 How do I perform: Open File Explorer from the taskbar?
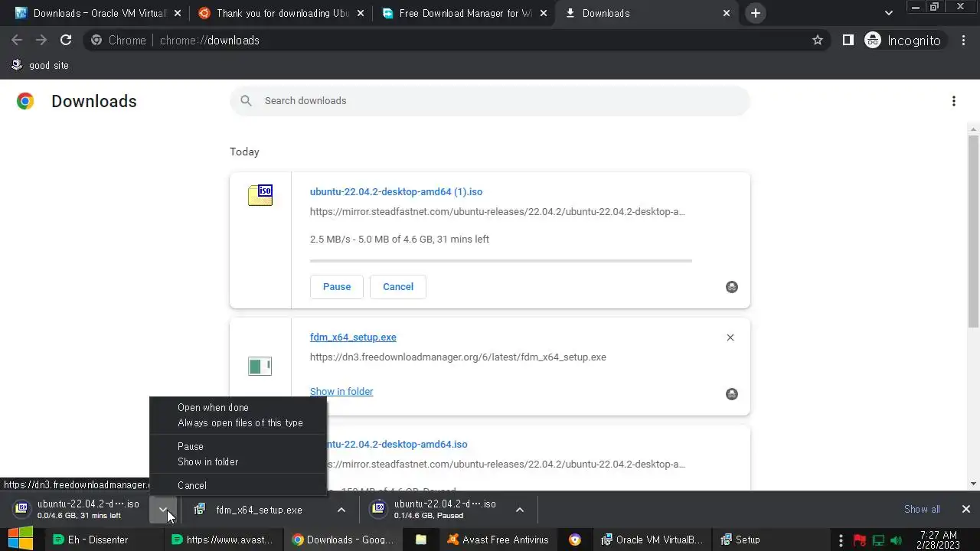point(421,540)
